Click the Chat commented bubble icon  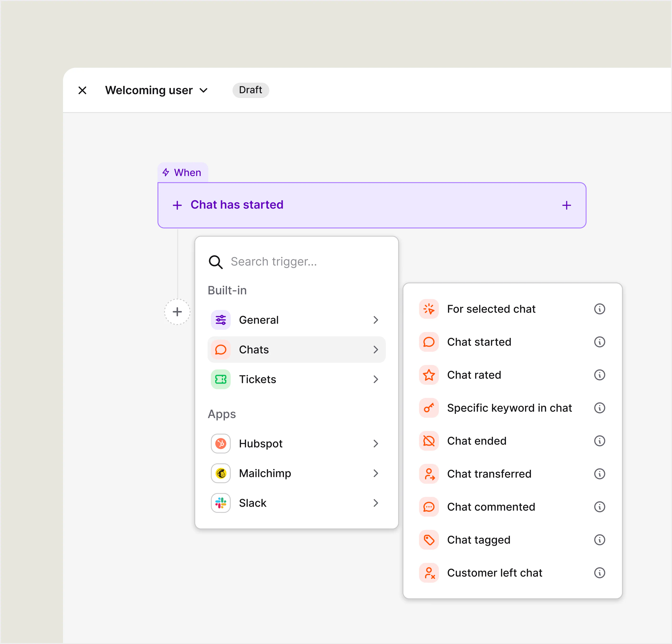[429, 507]
